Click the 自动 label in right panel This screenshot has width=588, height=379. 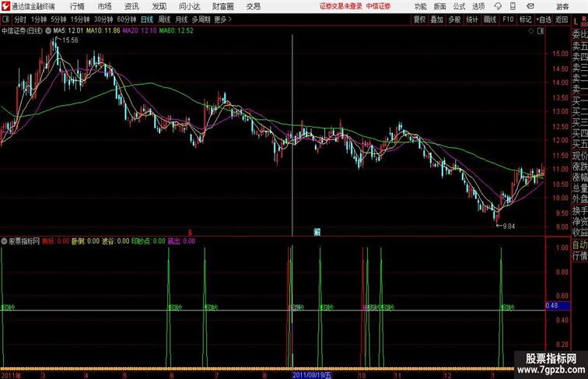pos(579,245)
